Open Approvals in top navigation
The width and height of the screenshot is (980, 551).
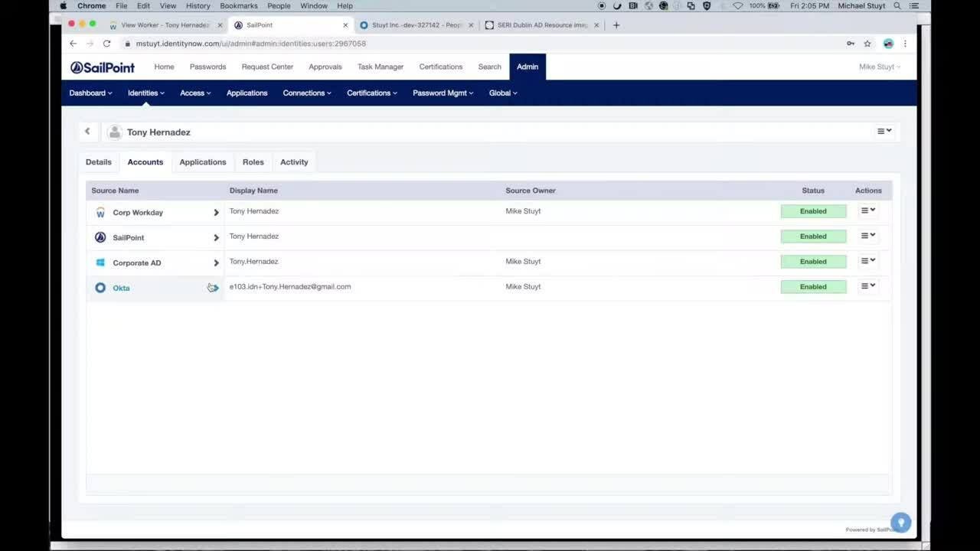point(325,67)
